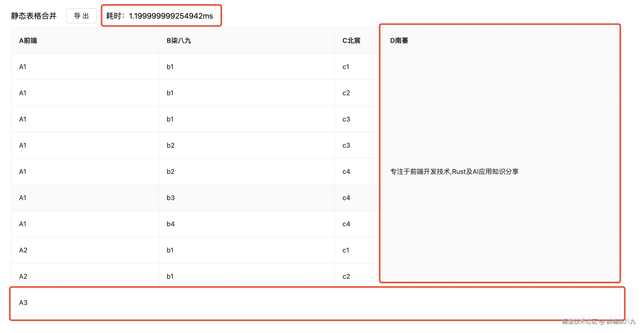The height and width of the screenshot is (333, 644).
Task: Click the A前端 column header
Action: 28,40
